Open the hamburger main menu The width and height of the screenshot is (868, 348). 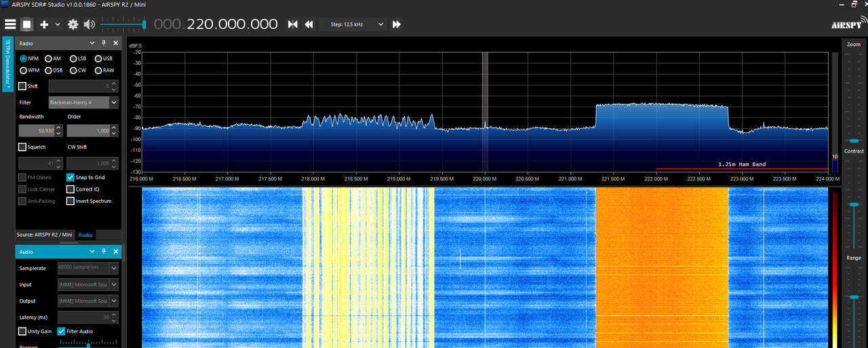coord(9,24)
